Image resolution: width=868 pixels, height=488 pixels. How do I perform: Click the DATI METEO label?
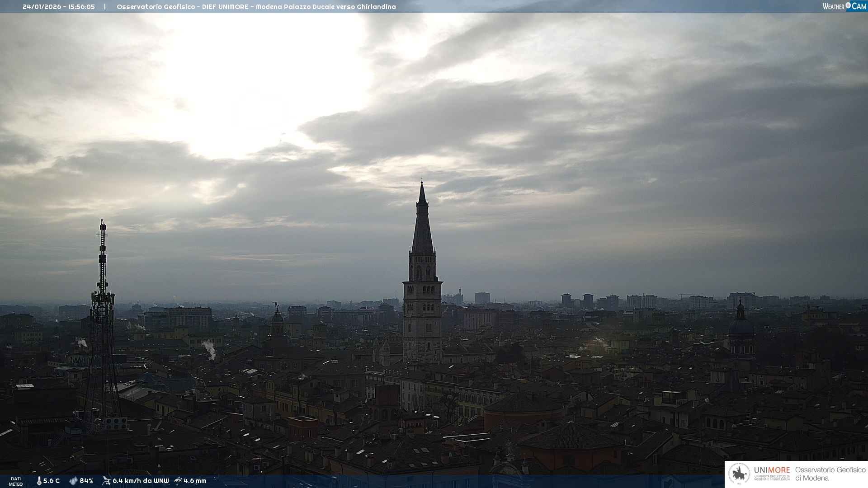pyautogui.click(x=16, y=481)
